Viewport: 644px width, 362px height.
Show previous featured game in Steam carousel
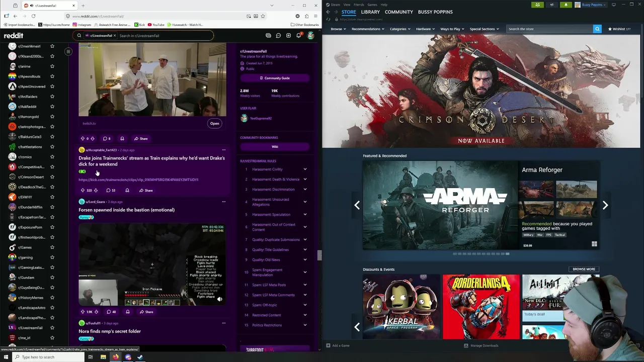pyautogui.click(x=357, y=205)
